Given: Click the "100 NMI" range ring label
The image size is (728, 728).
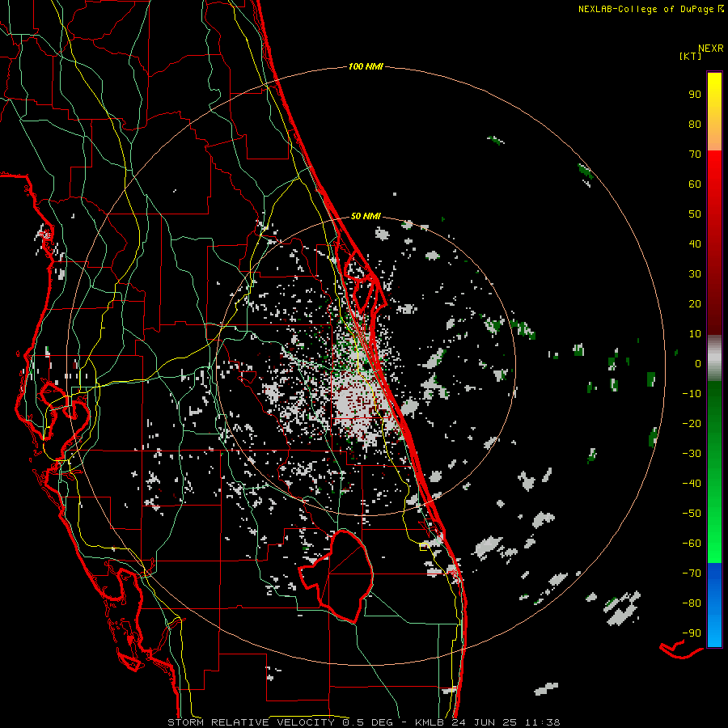Looking at the screenshot, I should (366, 67).
